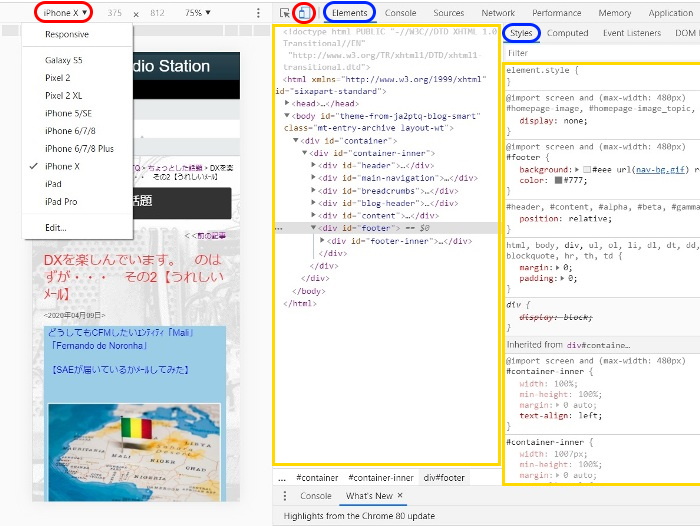
Task: Click the inspect element selector icon
Action: coord(284,13)
